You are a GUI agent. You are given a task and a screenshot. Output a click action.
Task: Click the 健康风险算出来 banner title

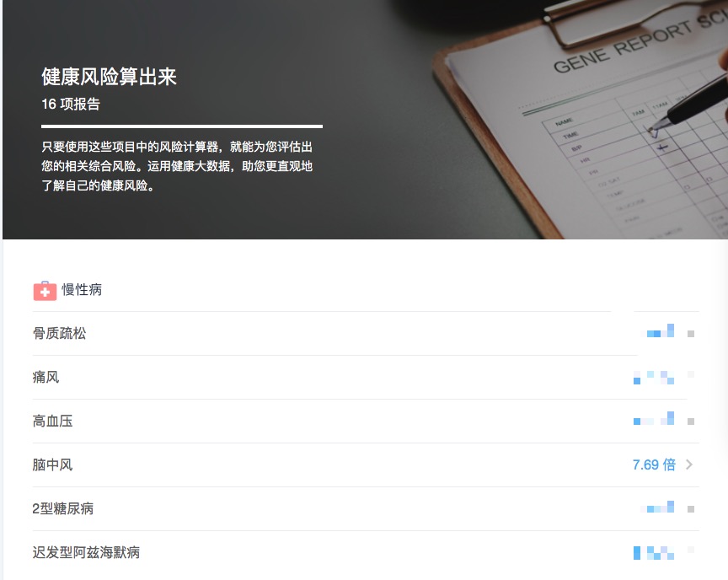click(109, 77)
